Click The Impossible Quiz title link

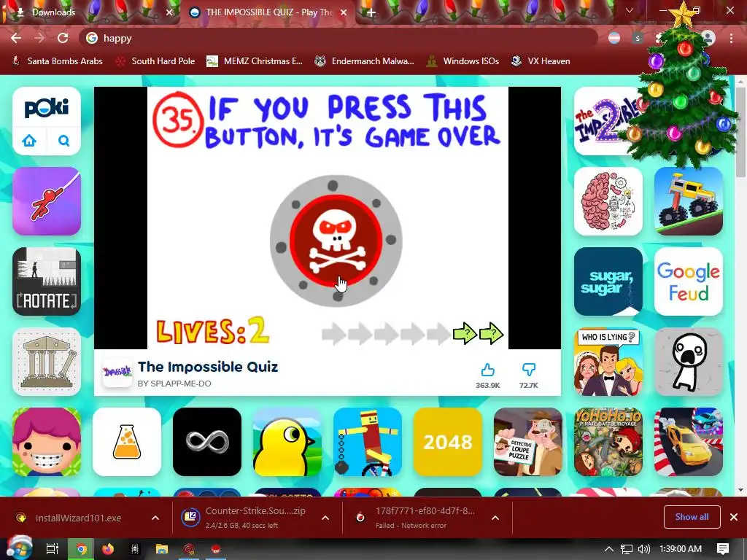(x=208, y=367)
